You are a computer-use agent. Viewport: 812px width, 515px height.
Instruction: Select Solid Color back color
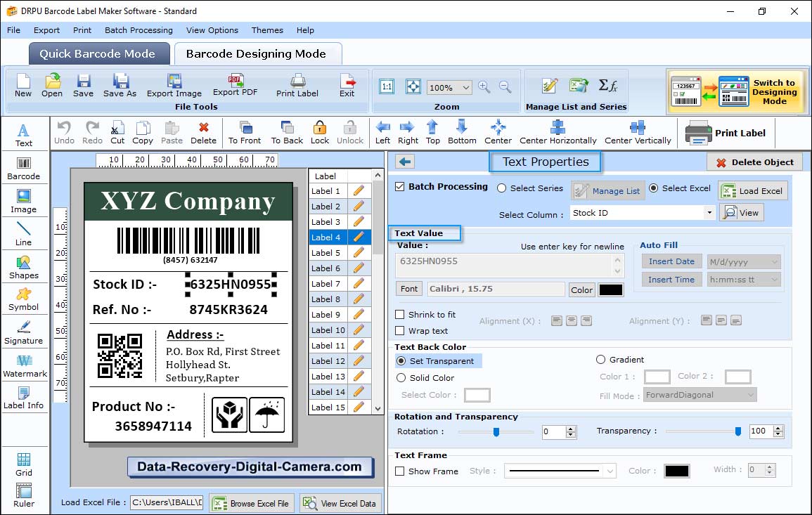click(401, 378)
